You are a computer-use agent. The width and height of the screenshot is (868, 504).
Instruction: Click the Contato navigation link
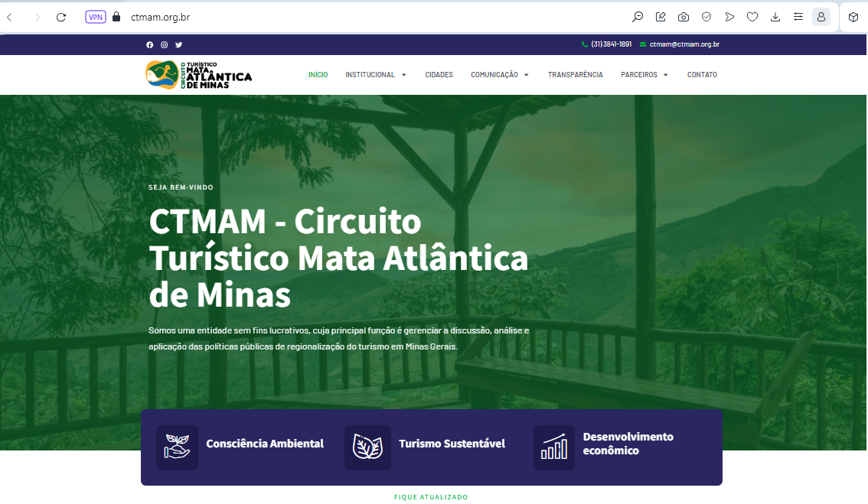702,75
